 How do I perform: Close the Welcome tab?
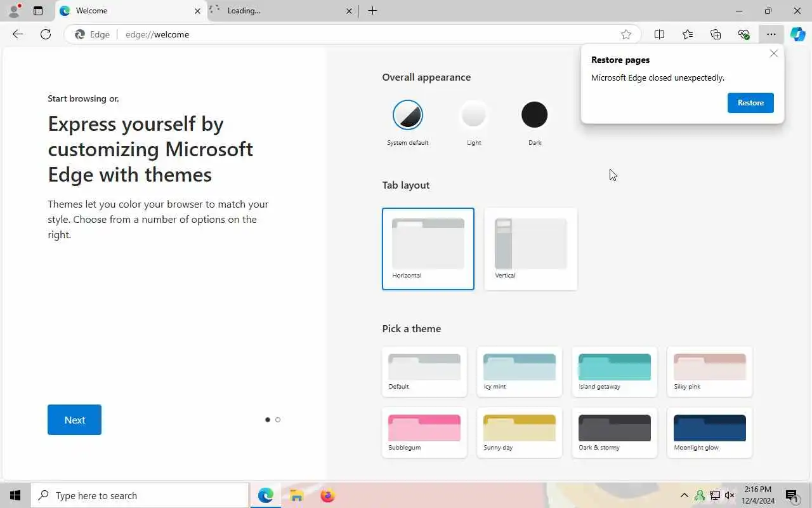tap(197, 11)
